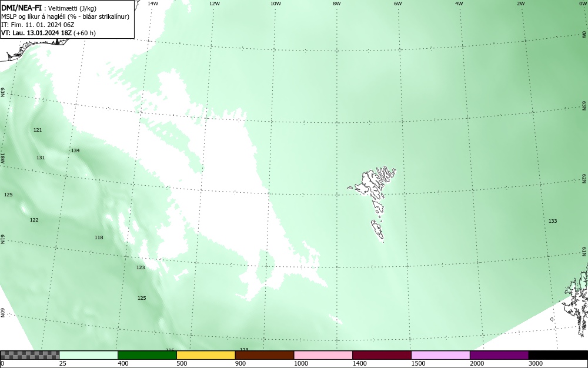This screenshot has height=368, width=588.
Task: Click the map value 118
Action: click(x=99, y=237)
